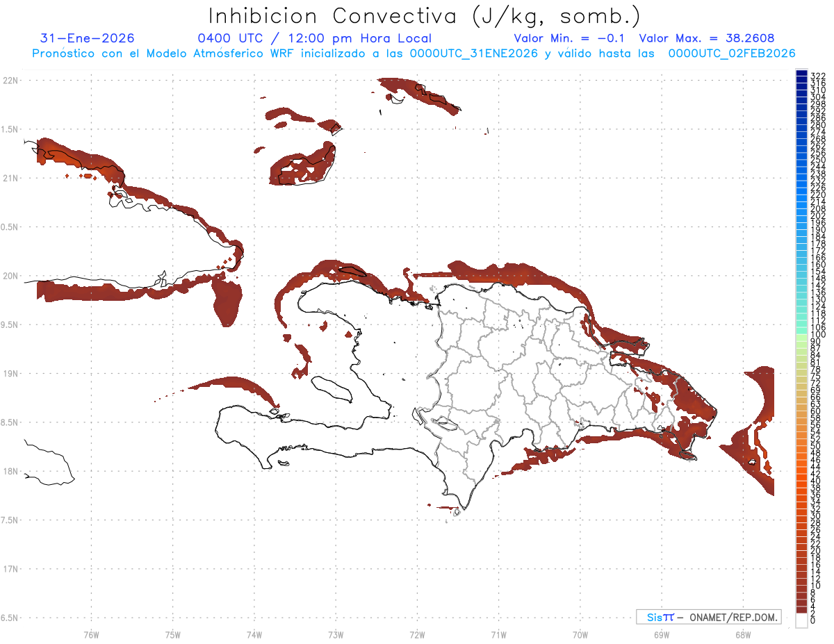Click the '21N' latitude label
This screenshot has height=644, width=834.
click(x=10, y=178)
